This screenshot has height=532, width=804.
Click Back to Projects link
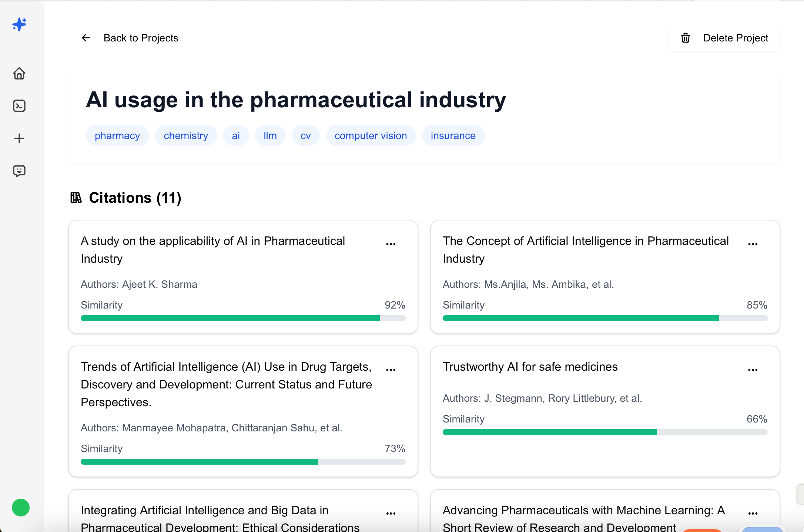pos(141,38)
